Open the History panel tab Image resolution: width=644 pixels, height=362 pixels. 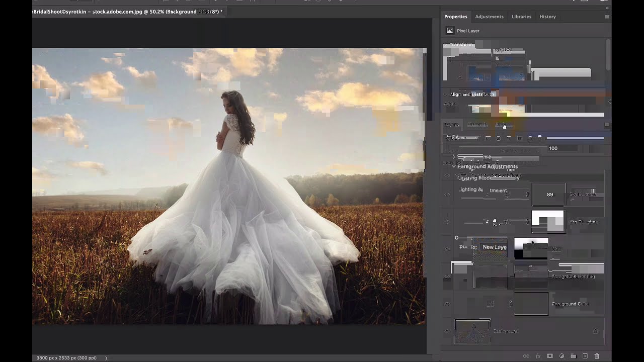coord(547,17)
